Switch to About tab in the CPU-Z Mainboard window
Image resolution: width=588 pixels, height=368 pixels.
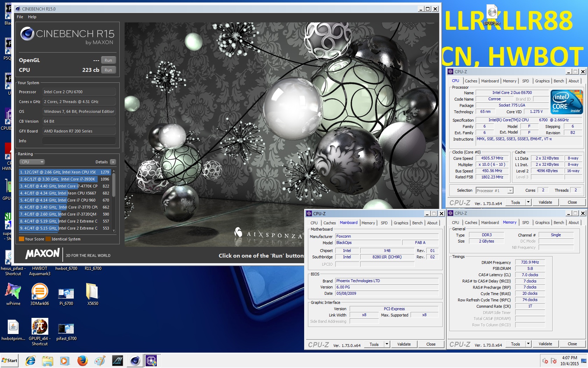(x=432, y=223)
